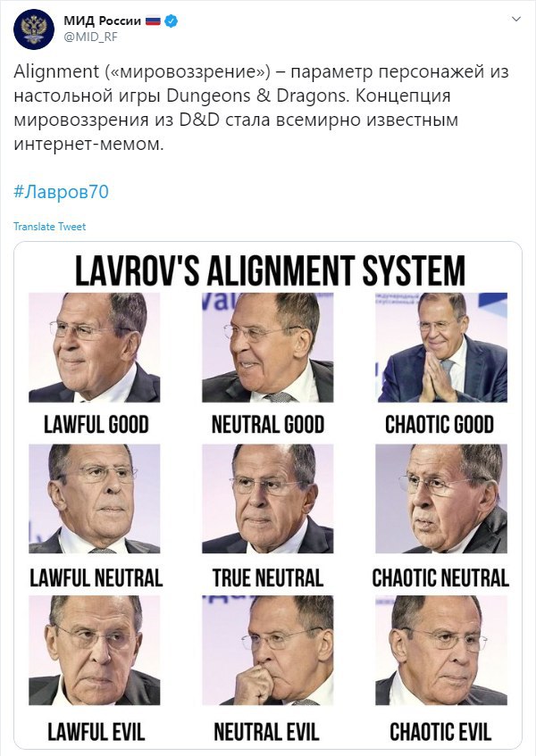Open the МИД России profile avatar

[x=34, y=29]
